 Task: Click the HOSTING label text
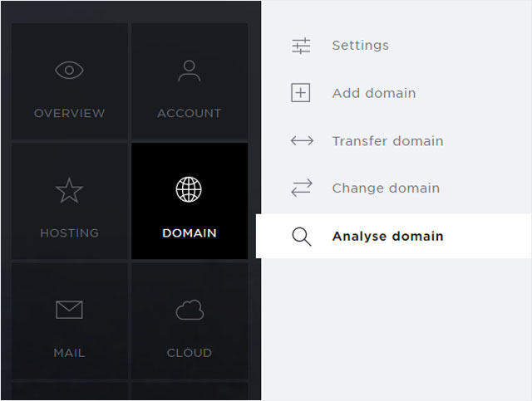click(70, 232)
